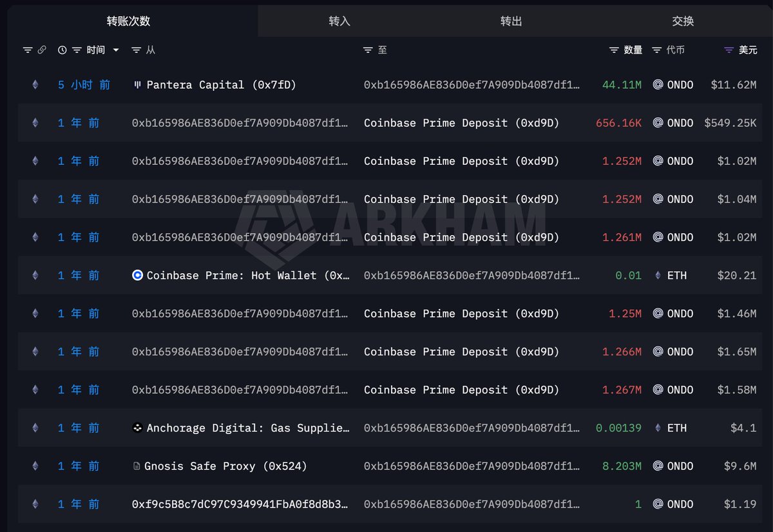Open Coinbase Prime Deposit in the $549.25K row

[x=462, y=122]
